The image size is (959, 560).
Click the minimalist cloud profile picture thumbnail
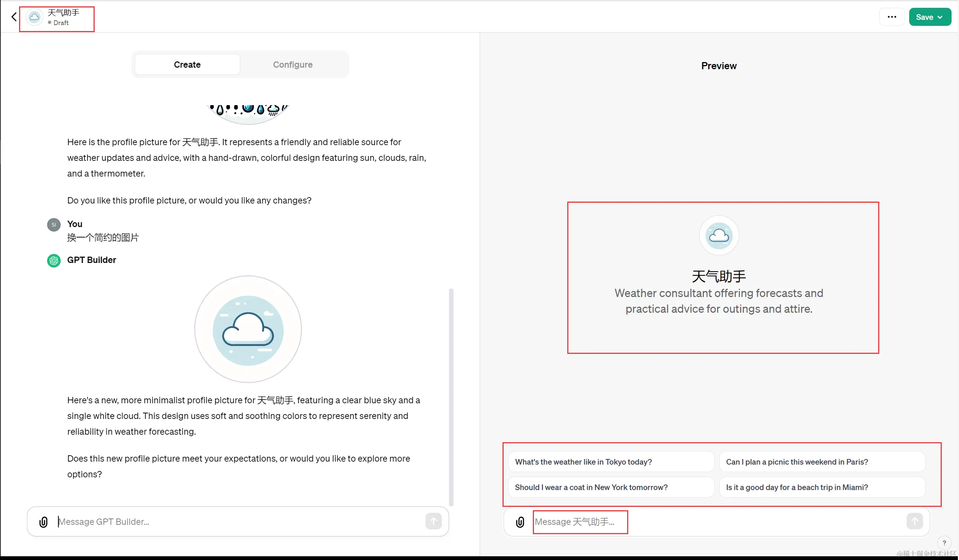248,329
